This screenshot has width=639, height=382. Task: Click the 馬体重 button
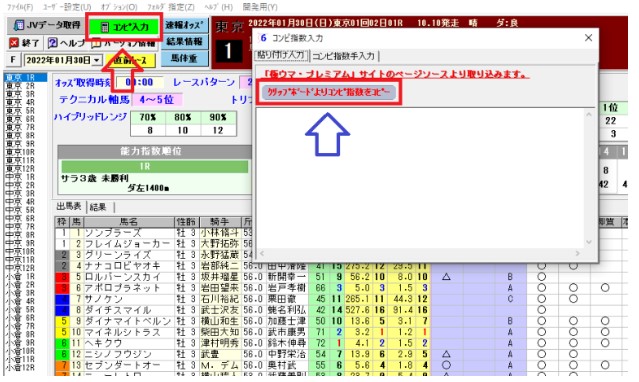(x=184, y=58)
